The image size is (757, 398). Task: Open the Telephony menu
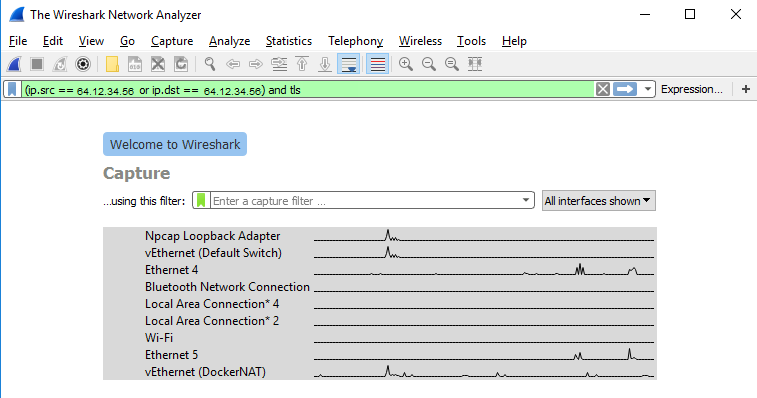pyautogui.click(x=355, y=41)
